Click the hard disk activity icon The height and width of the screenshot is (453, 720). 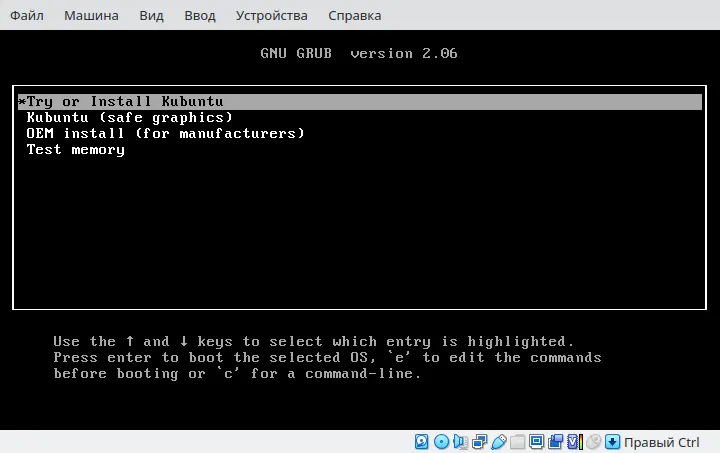(422, 442)
